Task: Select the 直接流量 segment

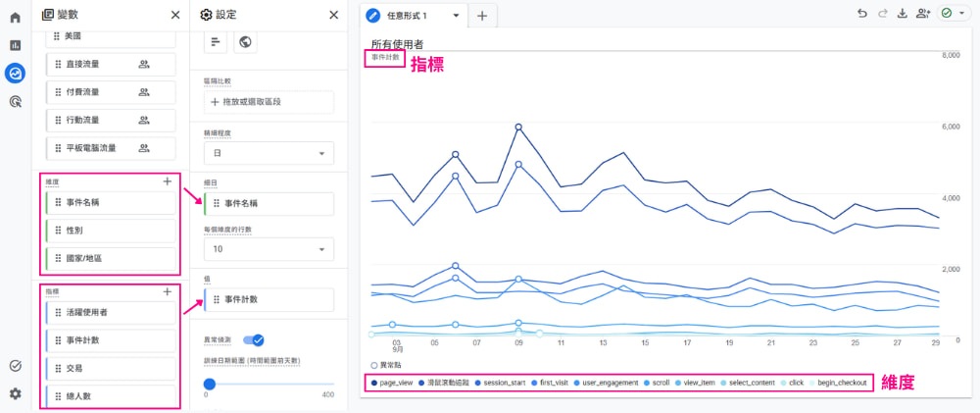Action: [111, 64]
